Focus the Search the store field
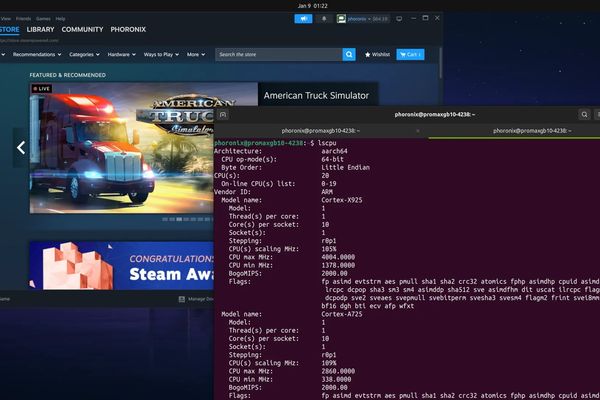 click(279, 54)
